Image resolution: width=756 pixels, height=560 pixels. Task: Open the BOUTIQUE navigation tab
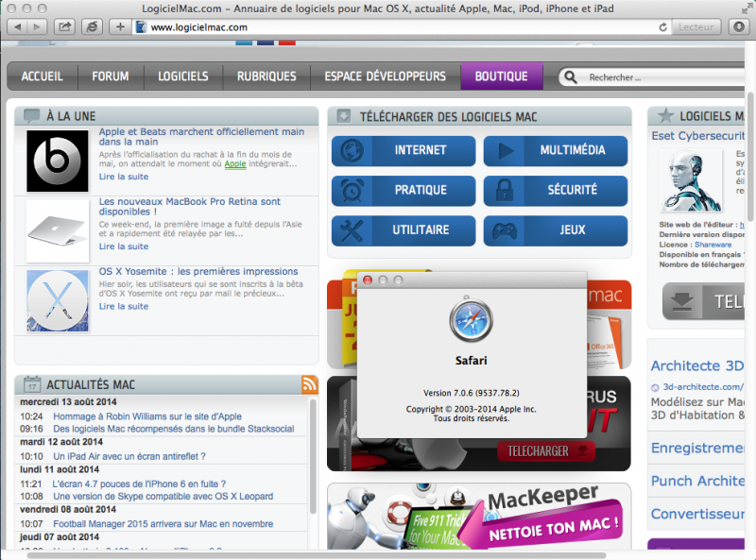coord(502,76)
